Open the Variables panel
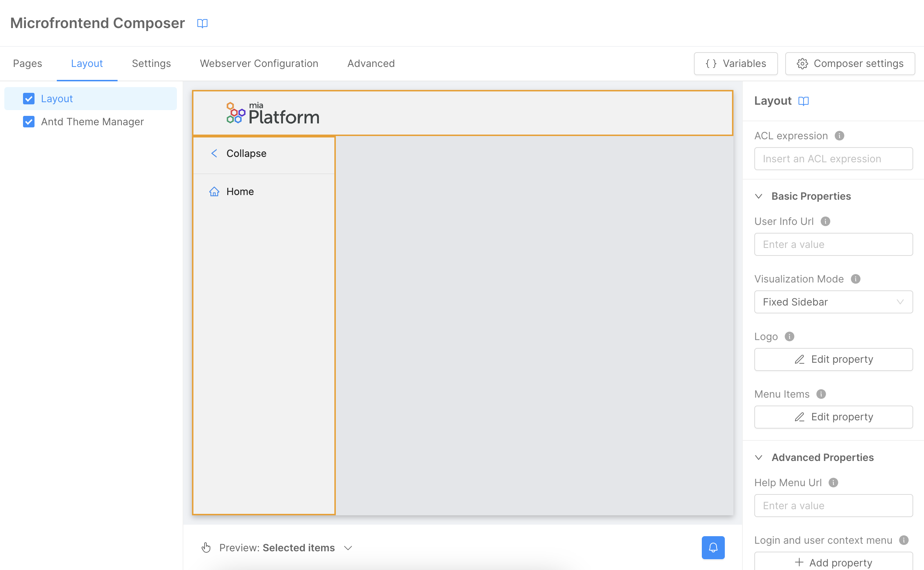Viewport: 924px width, 570px height. pos(735,63)
